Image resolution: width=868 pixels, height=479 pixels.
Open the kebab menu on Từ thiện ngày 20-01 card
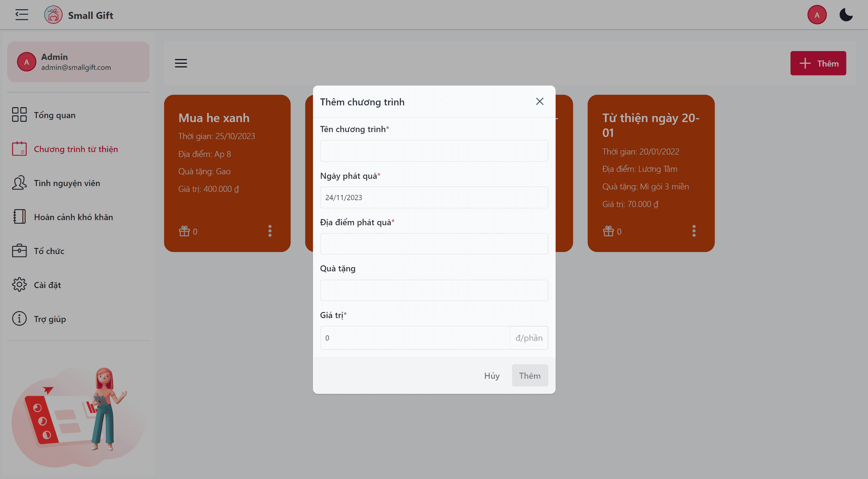pos(694,231)
